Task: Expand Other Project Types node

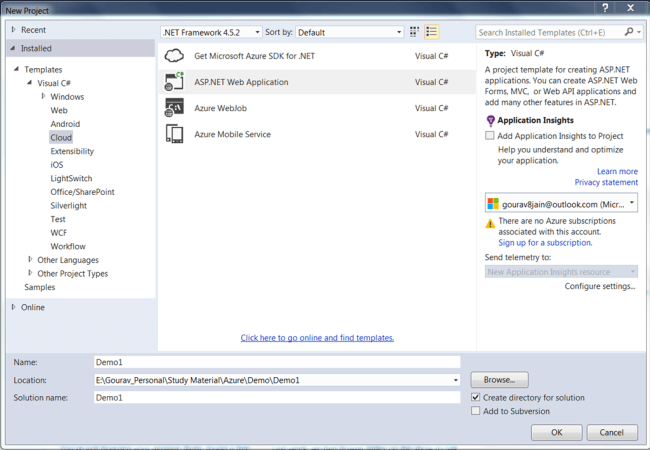Action: point(30,273)
